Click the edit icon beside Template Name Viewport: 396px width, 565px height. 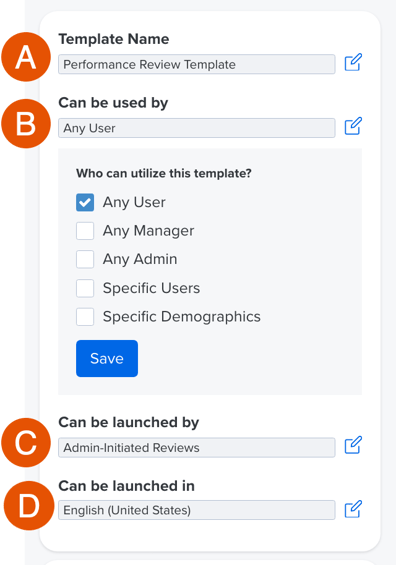(x=353, y=62)
